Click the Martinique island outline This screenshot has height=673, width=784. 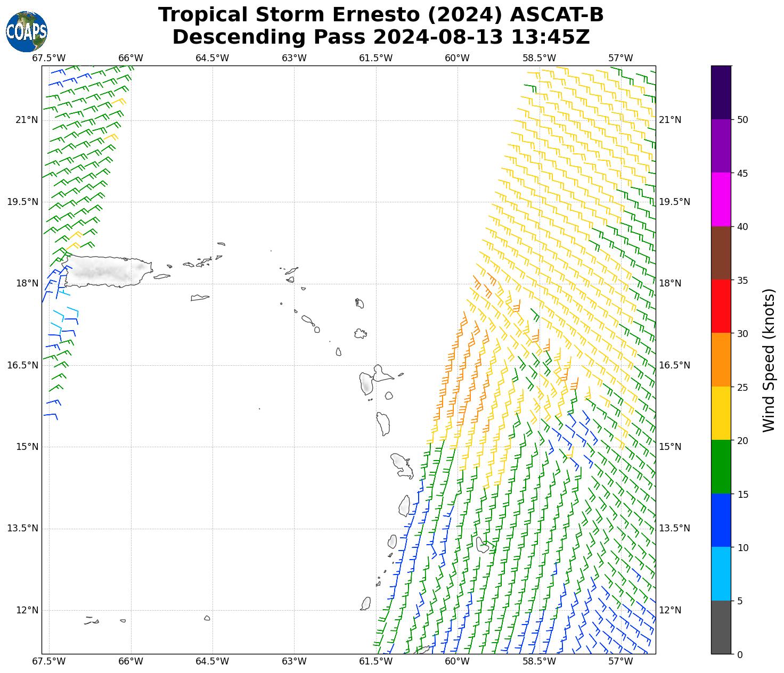click(x=402, y=464)
